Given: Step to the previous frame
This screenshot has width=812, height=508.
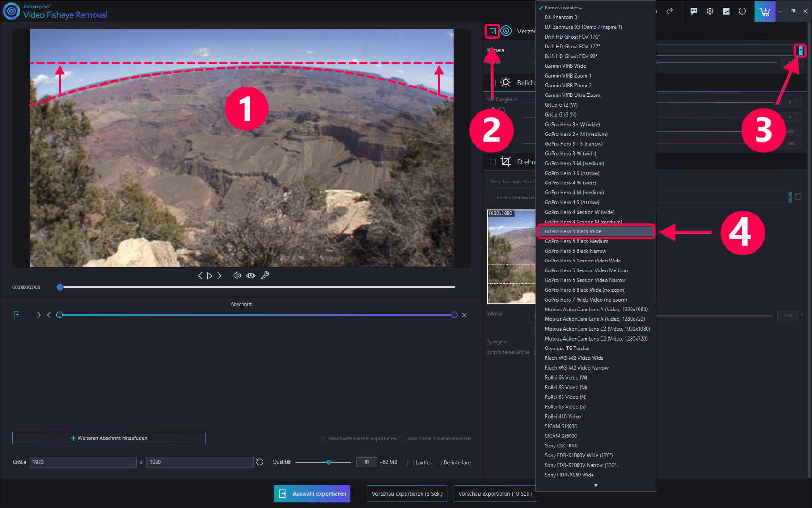Looking at the screenshot, I should coord(200,276).
